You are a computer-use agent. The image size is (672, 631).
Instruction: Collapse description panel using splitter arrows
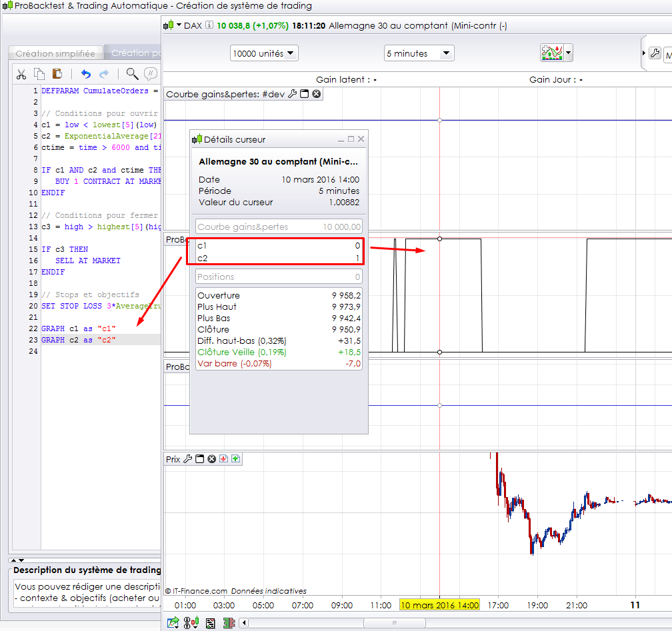(x=17, y=560)
